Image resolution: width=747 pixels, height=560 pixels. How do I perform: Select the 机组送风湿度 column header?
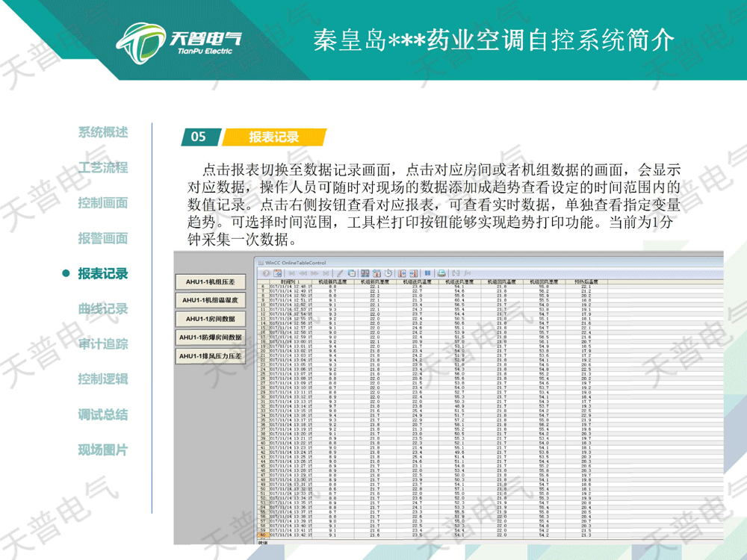click(459, 282)
